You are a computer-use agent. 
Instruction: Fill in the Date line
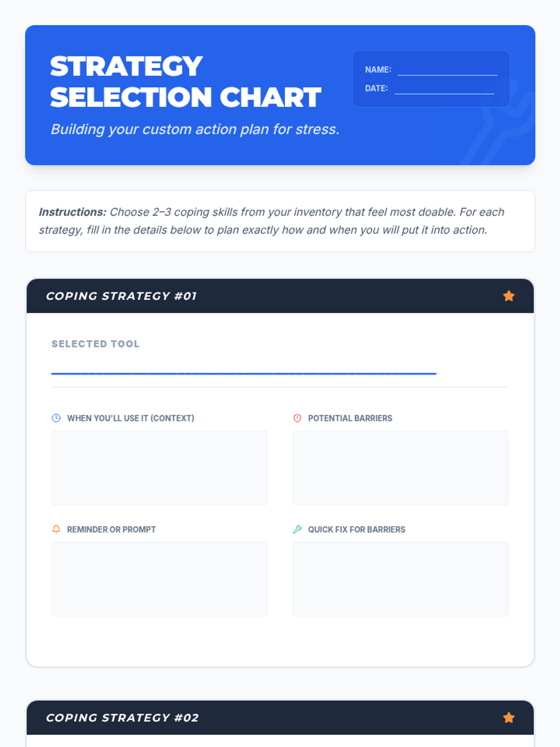444,89
